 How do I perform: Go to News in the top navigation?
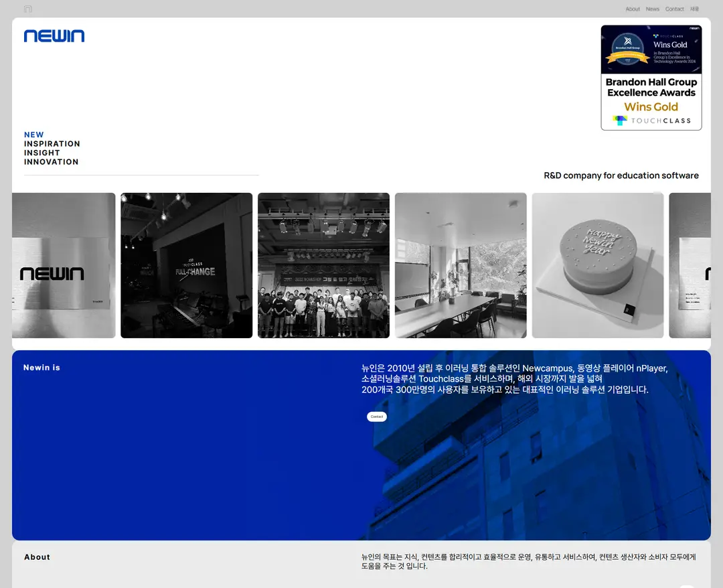pos(653,9)
